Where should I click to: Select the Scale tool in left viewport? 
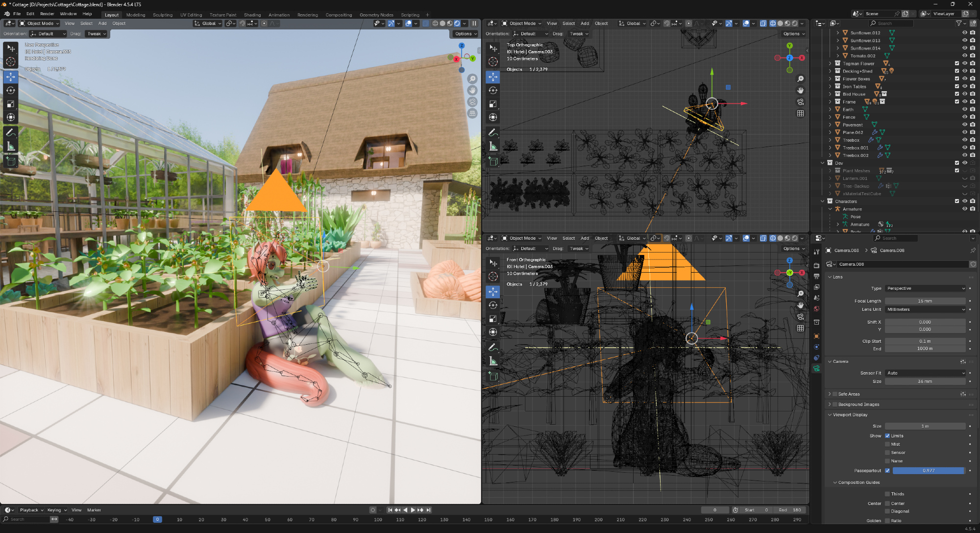pyautogui.click(x=10, y=104)
